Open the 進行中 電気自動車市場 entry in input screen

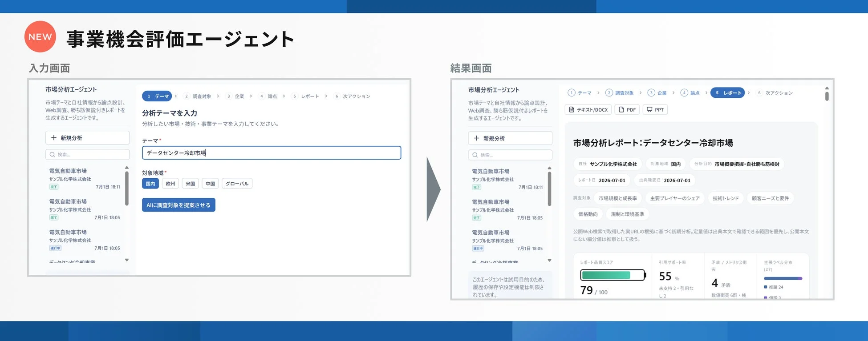pyautogui.click(x=85, y=240)
